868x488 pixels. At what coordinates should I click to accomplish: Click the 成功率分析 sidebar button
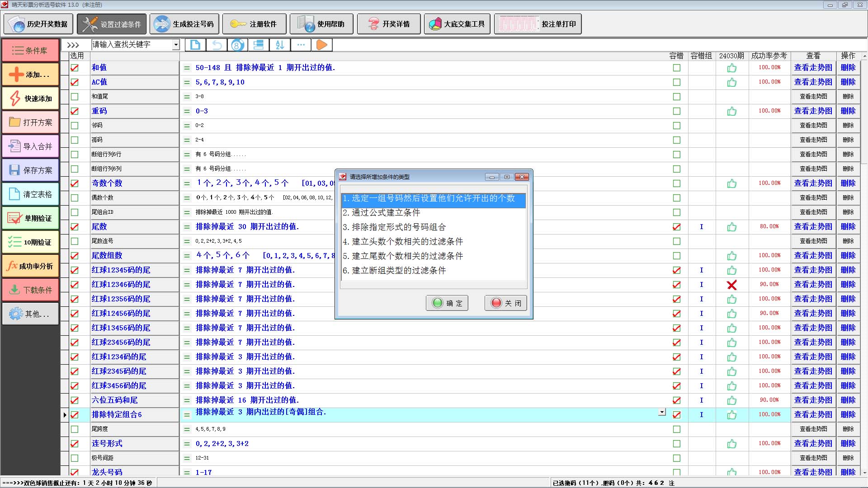click(x=31, y=266)
